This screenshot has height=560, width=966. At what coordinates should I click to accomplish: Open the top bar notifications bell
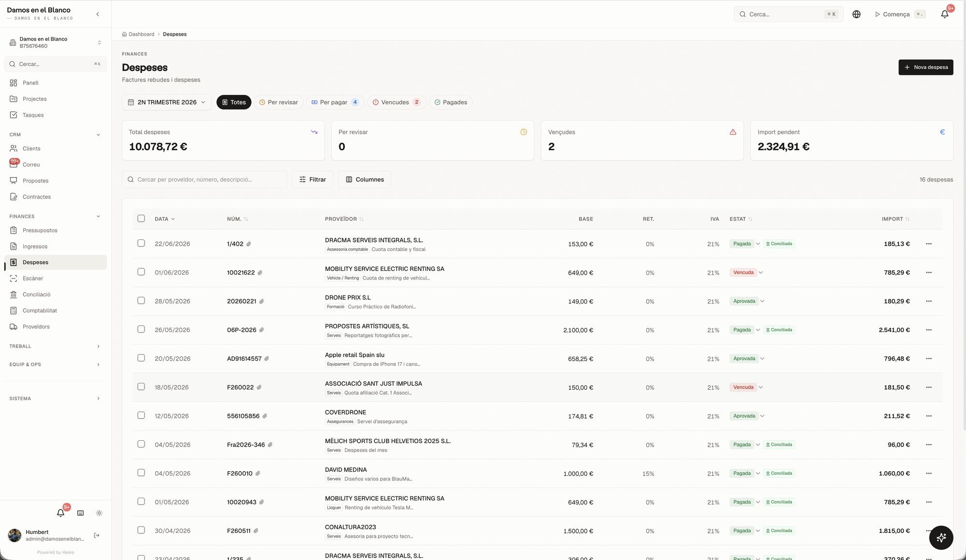[x=945, y=14]
